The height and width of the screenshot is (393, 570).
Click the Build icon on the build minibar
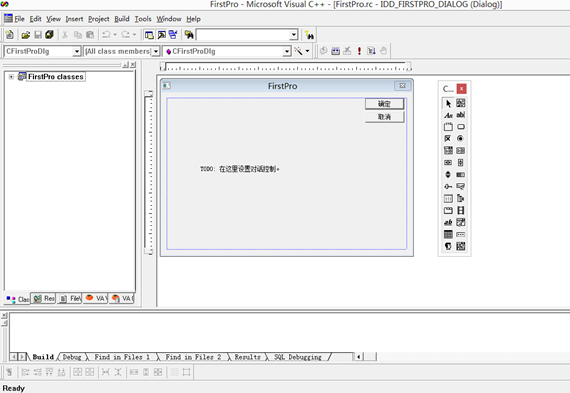(x=336, y=51)
